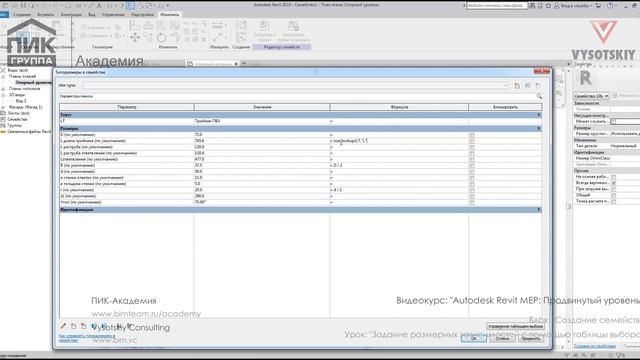Toggle 'Может служить' checkbox in Properties panel
Screen dimensions: 640x360
click(x=613, y=122)
